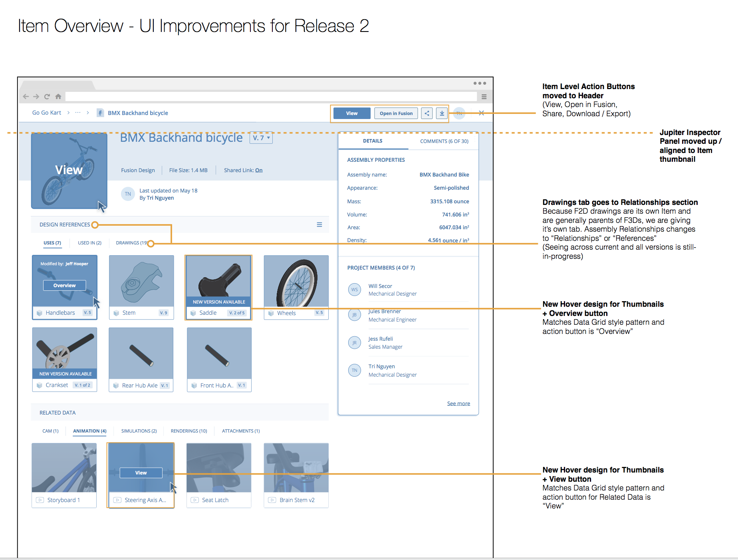The width and height of the screenshot is (738, 560).
Task: Click the Download icon in header
Action: click(x=442, y=113)
